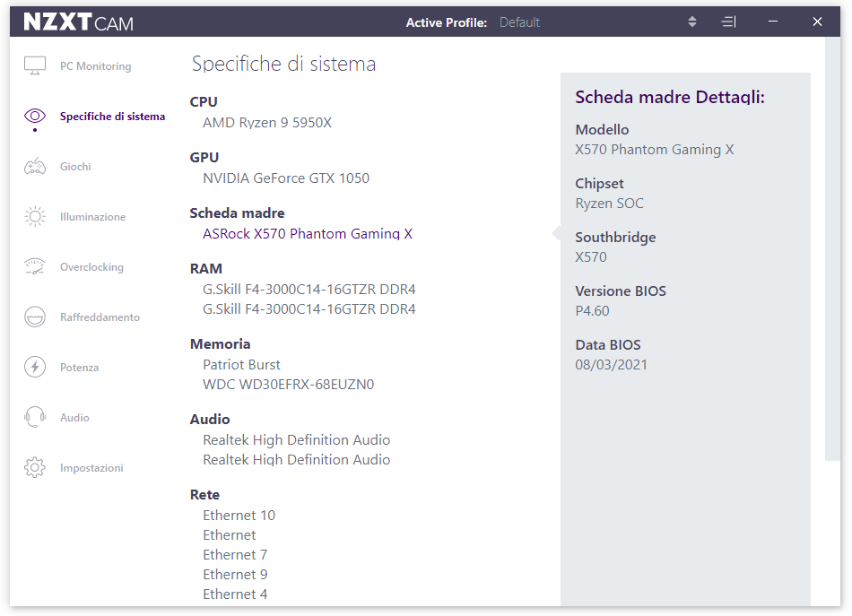Go to the Giochi section
Viewport: 852px width, 616px height.
[x=75, y=167]
